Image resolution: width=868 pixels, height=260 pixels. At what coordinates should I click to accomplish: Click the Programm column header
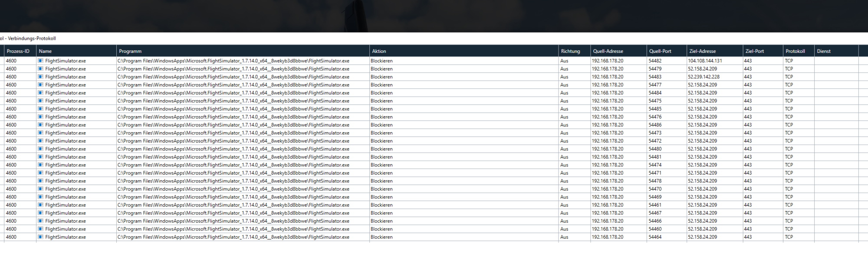[x=243, y=51]
